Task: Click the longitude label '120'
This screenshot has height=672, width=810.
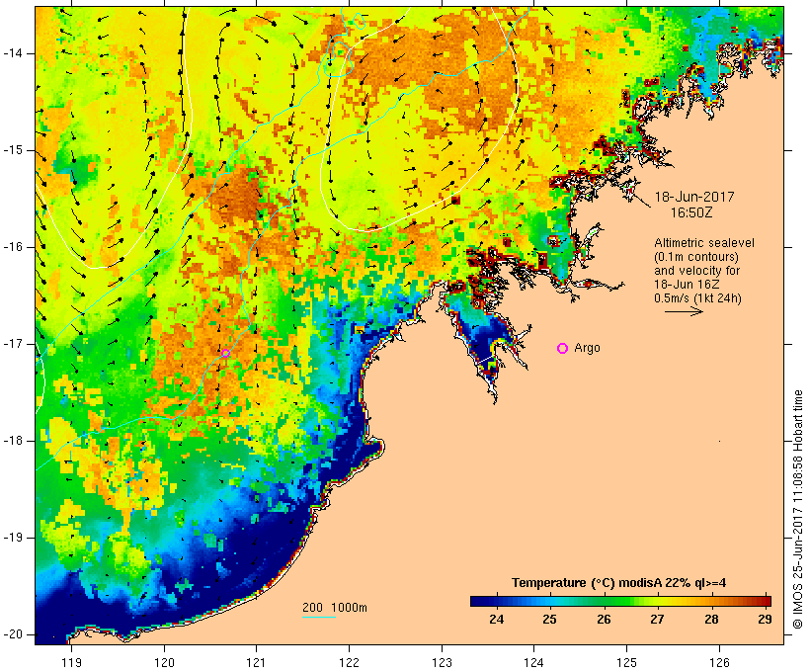Action: (x=164, y=663)
